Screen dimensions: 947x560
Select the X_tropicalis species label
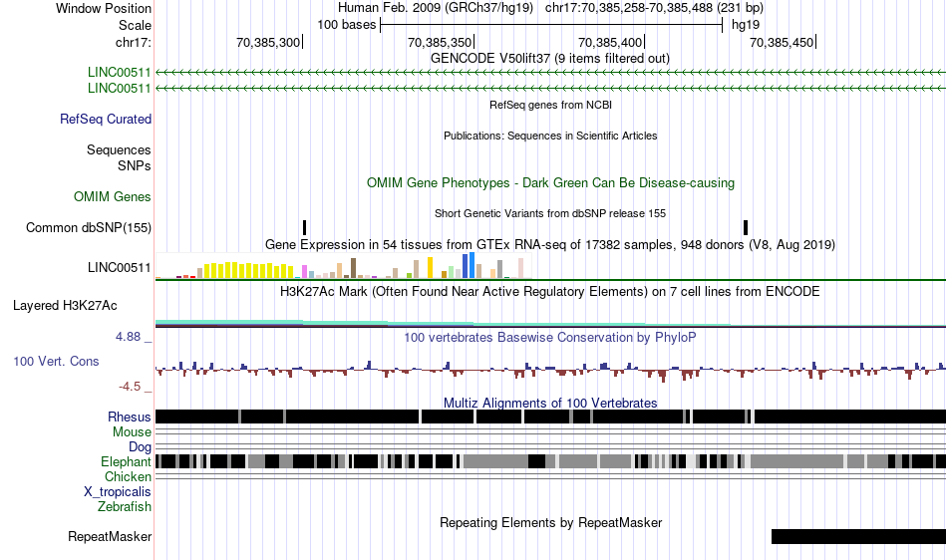coord(118,492)
